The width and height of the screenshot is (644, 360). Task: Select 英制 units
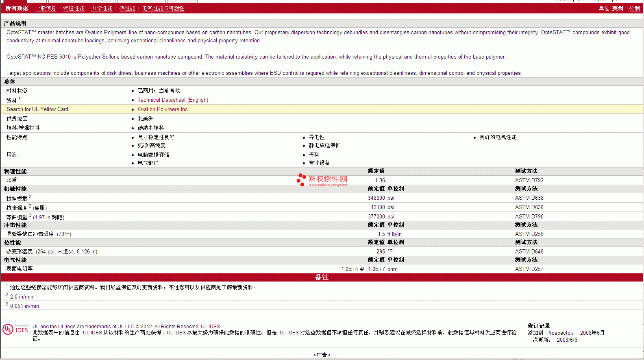[x=618, y=8]
